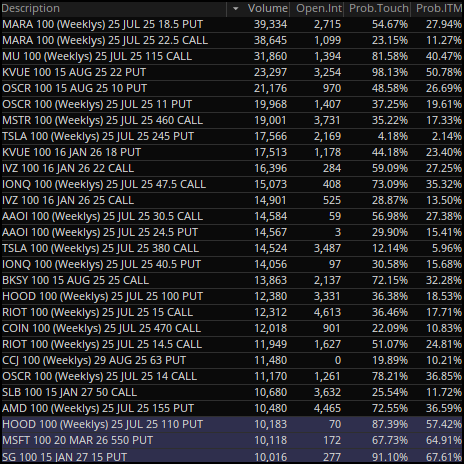Click open interest value 4,613

point(327,312)
